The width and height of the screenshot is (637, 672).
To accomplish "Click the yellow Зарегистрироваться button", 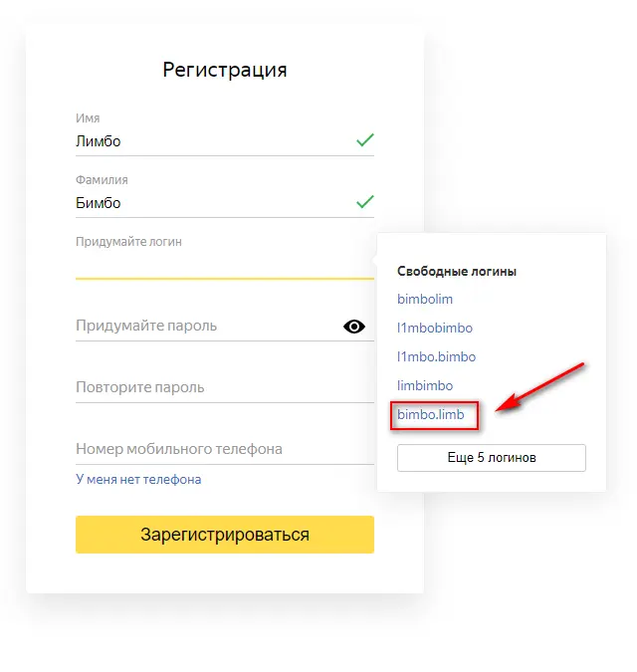I will [225, 535].
